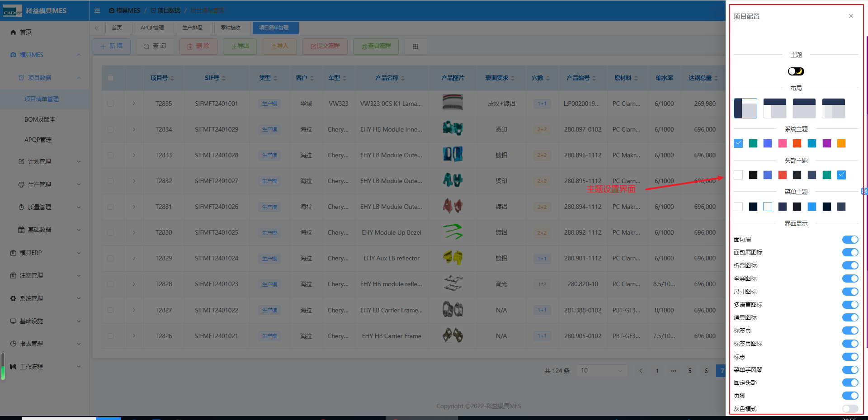
Task: Open the product image thumbnail for T2830
Action: [453, 232]
